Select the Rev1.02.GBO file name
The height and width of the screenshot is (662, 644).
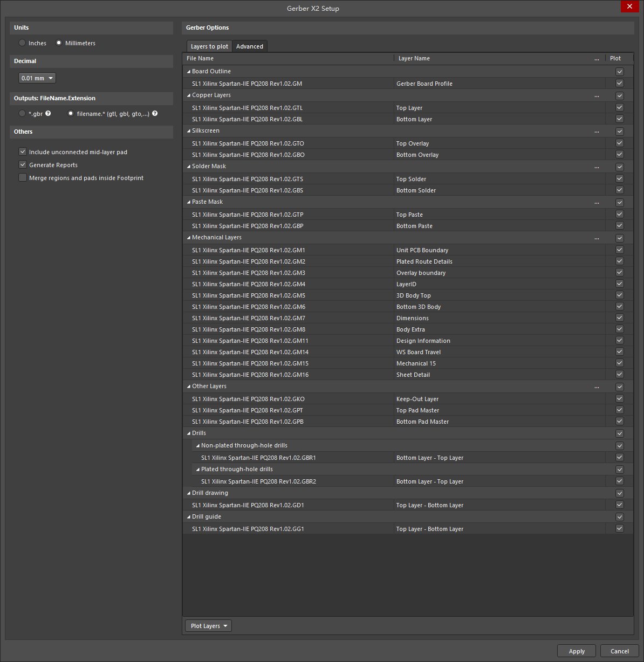tap(248, 155)
